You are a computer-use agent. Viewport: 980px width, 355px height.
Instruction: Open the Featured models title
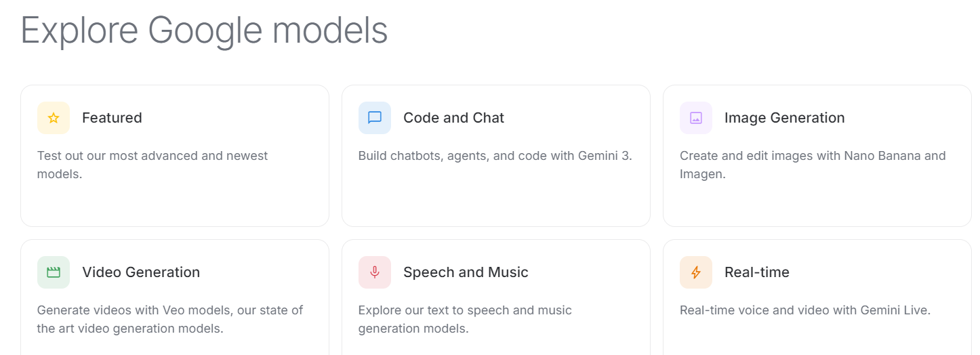112,118
